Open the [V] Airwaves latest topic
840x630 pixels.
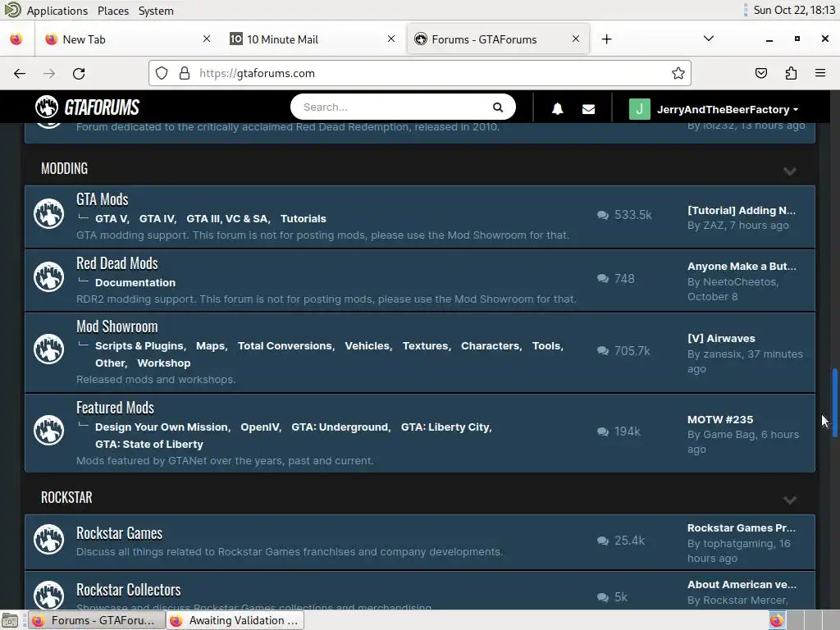721,339
